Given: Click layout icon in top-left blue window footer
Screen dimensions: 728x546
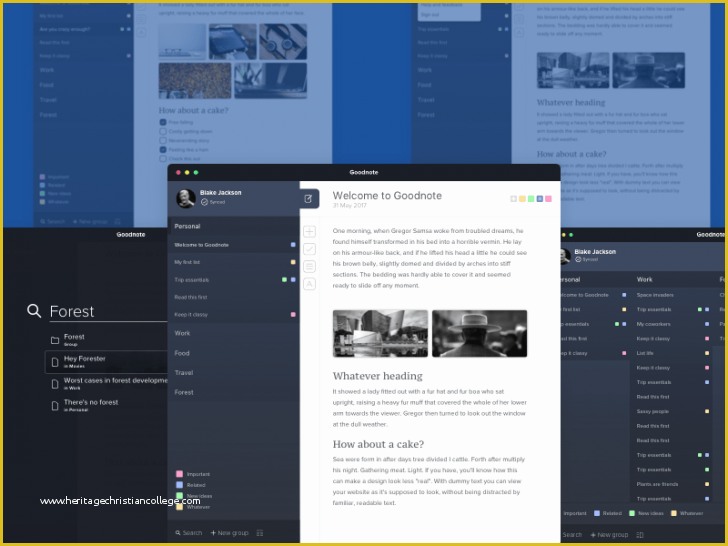Looking at the screenshot, I should pos(117,221).
